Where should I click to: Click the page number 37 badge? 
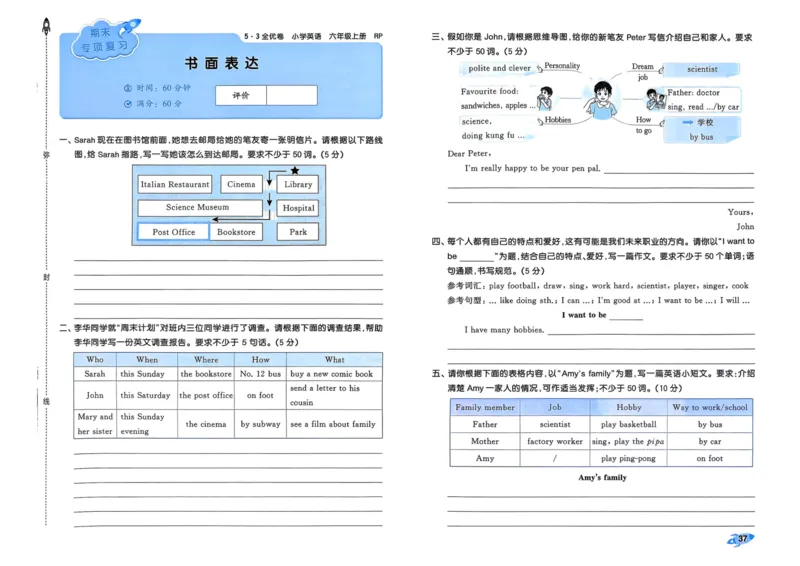coord(741,540)
